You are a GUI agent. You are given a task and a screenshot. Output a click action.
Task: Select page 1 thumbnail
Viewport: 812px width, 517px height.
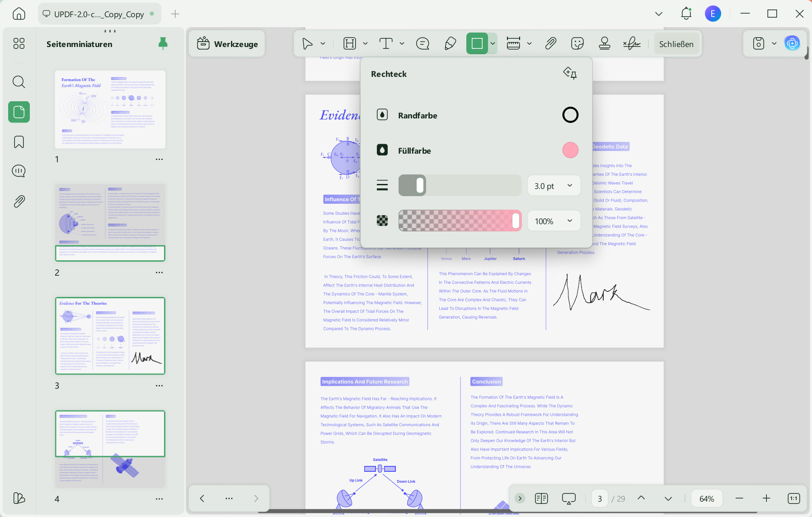(x=110, y=109)
